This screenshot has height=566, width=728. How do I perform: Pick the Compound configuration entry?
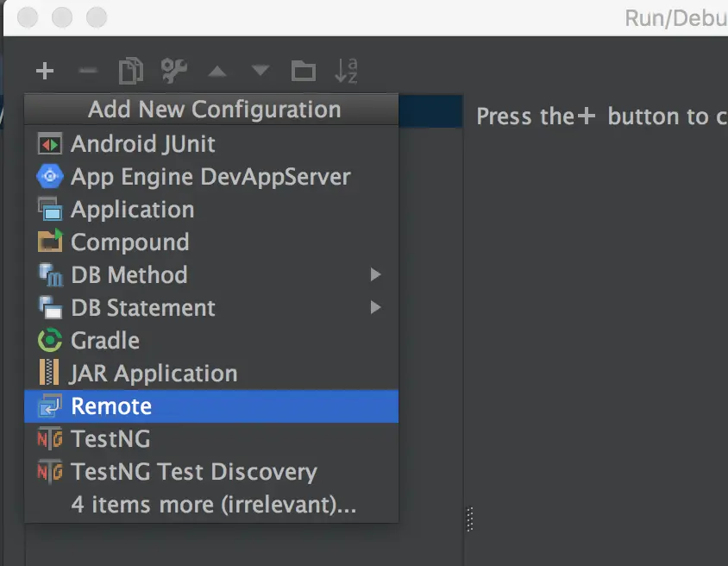pos(211,242)
